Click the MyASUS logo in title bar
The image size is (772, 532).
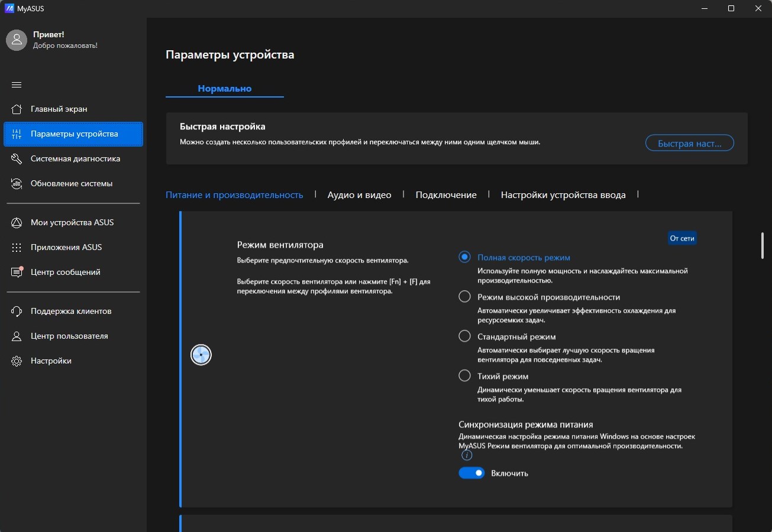point(9,8)
